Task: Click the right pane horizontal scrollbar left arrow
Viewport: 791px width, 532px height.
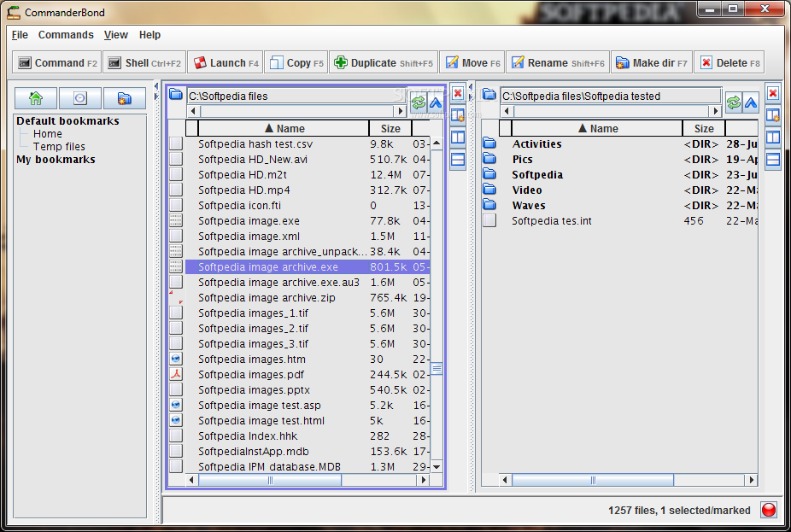Action: [x=506, y=480]
